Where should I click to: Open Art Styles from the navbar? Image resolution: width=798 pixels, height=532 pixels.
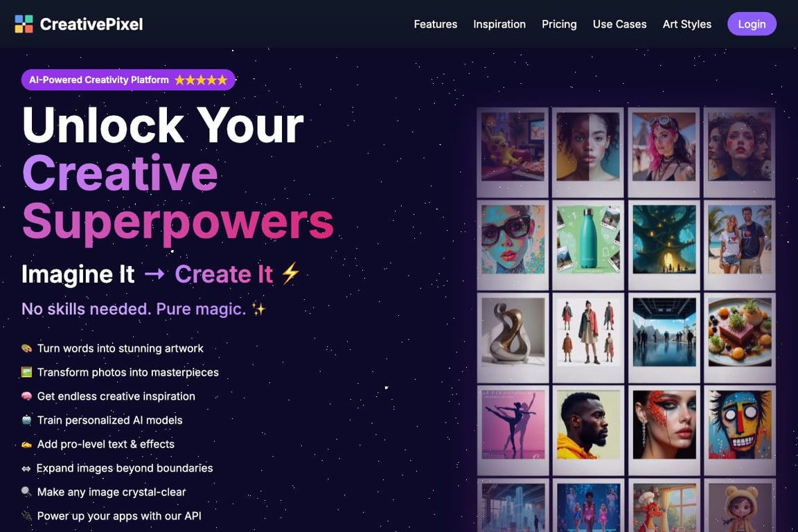click(686, 24)
